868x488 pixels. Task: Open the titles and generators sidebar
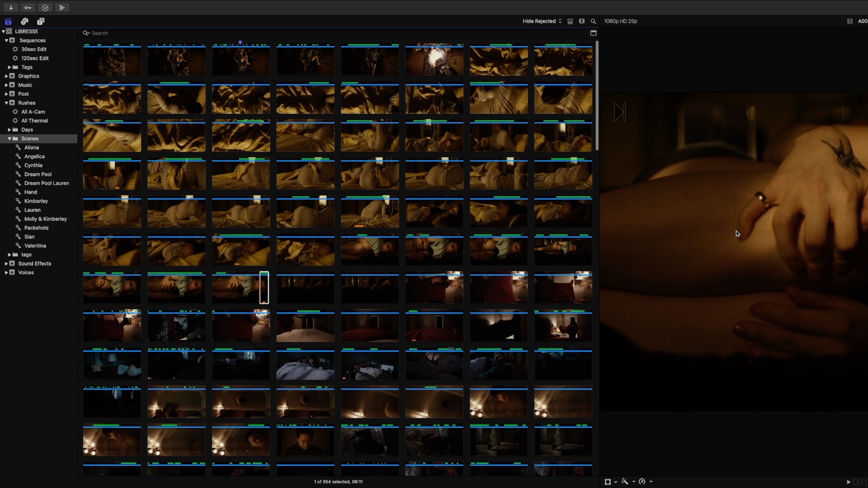41,21
